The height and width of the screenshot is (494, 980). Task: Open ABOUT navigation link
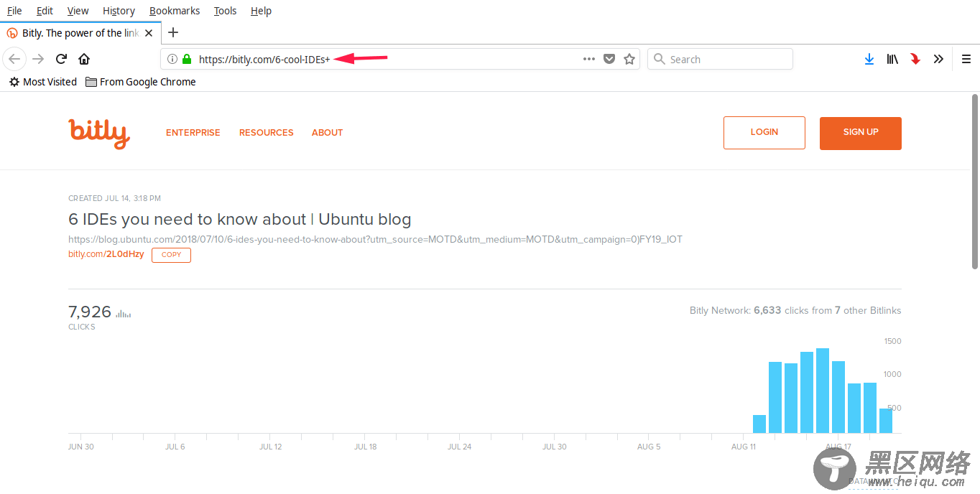click(327, 133)
